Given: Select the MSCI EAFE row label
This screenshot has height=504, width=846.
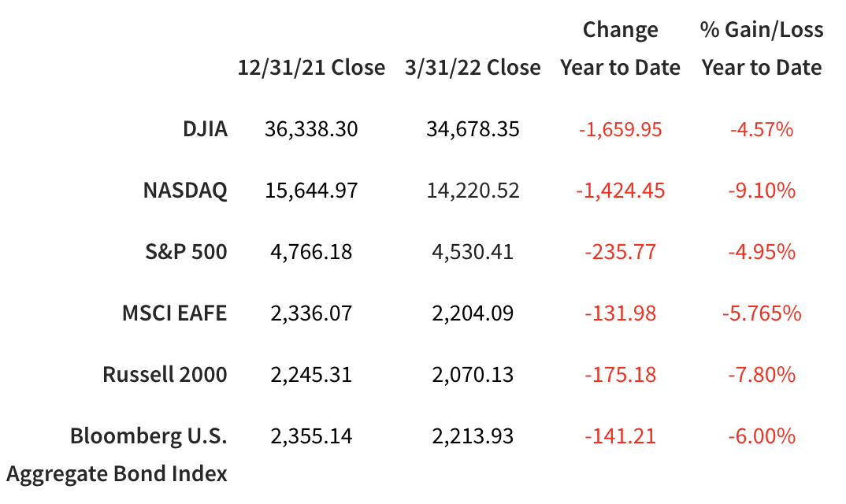Looking at the screenshot, I should point(174,313).
